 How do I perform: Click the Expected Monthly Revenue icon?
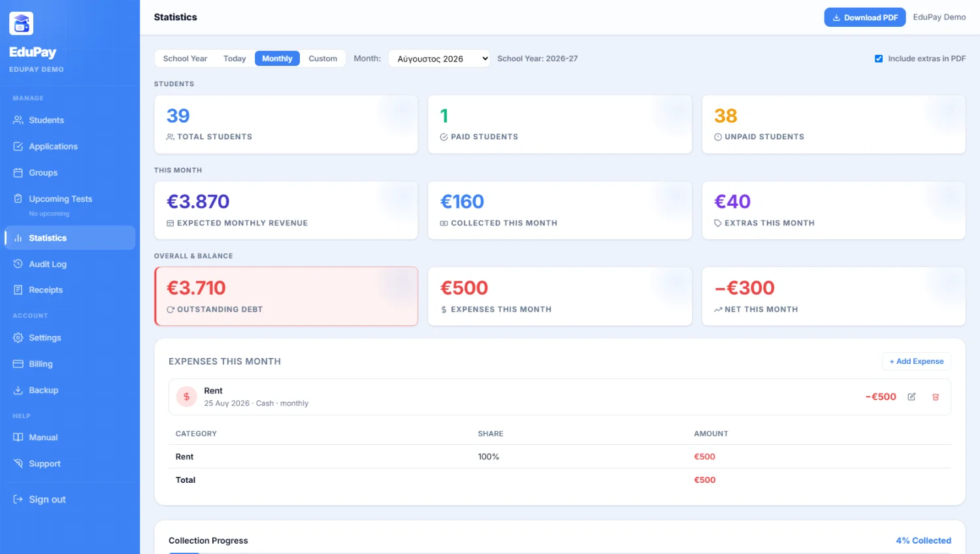171,223
